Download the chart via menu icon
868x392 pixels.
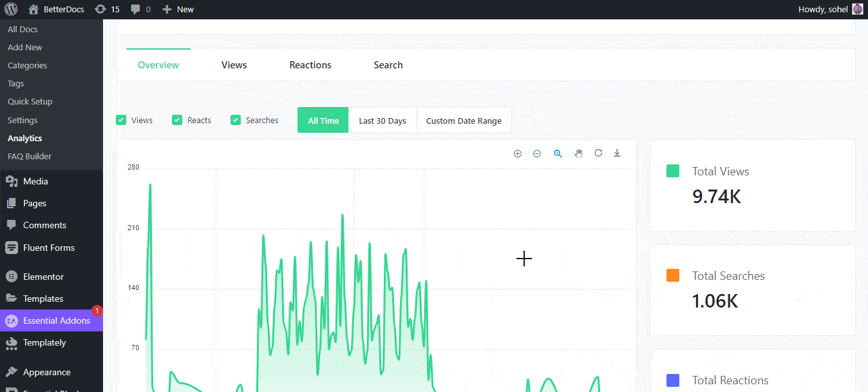(x=617, y=153)
